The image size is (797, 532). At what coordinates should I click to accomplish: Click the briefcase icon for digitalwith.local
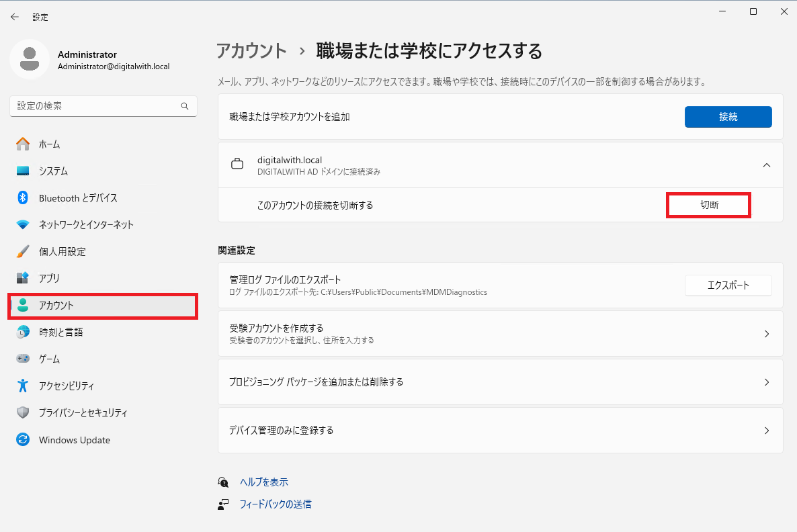237,165
